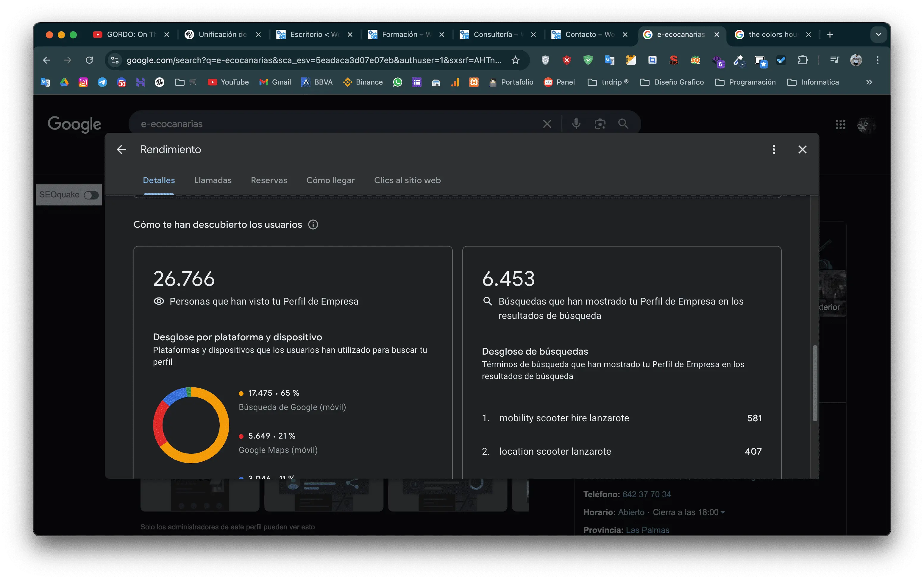Open the SEOquake extension in toolbar
Viewport: 924px width, 580px height.
point(695,60)
